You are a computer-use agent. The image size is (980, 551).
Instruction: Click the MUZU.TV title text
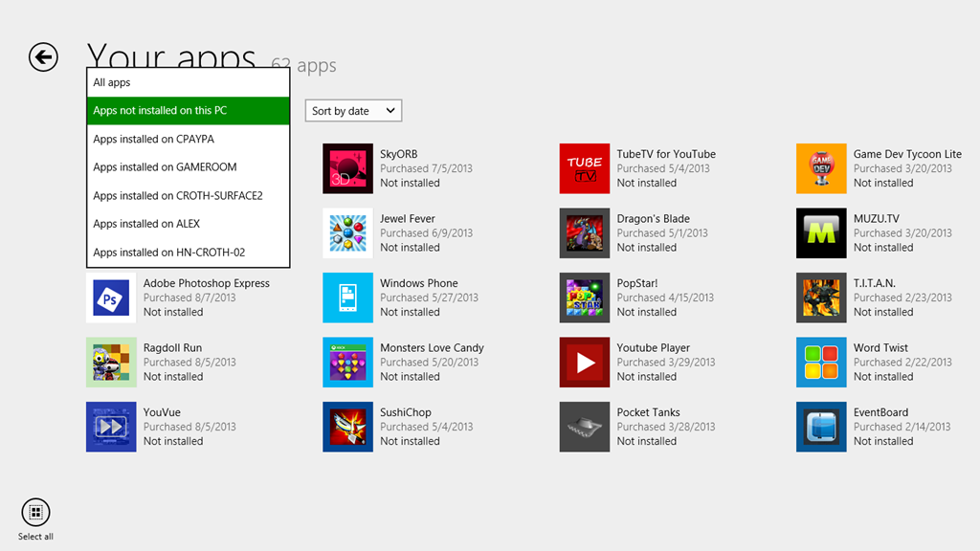877,219
